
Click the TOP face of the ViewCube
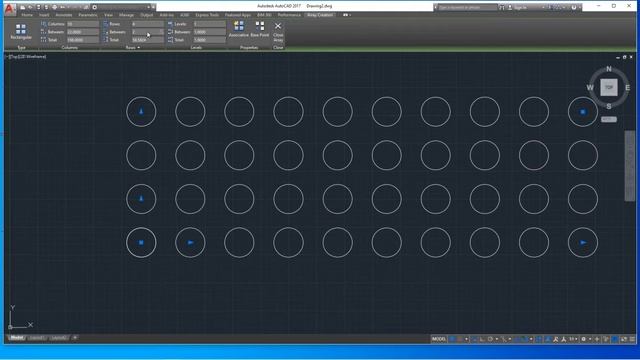point(609,87)
